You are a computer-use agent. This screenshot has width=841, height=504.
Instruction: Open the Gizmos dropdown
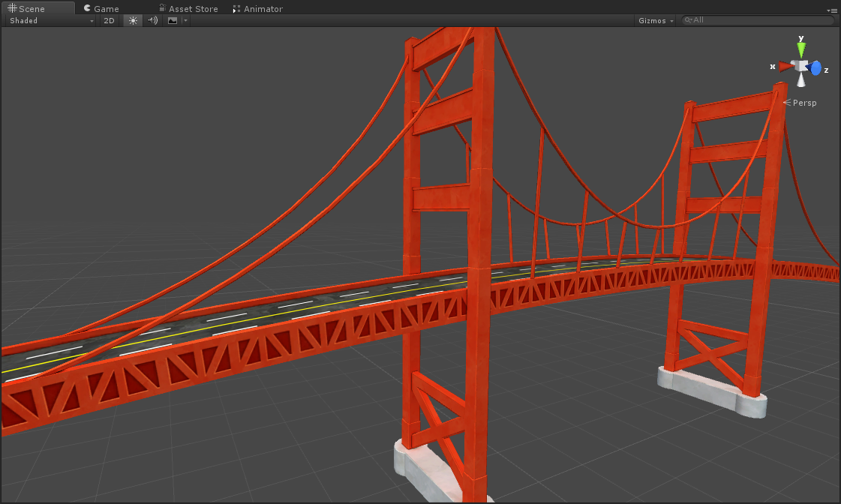pos(656,20)
